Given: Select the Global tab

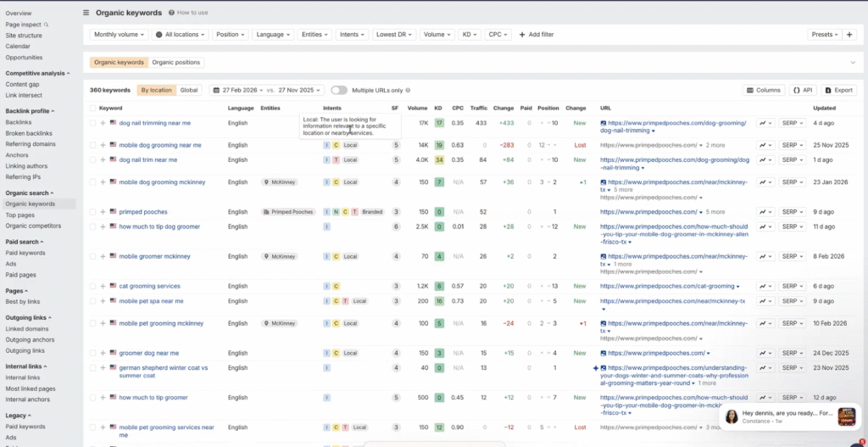Looking at the screenshot, I should coord(189,90).
